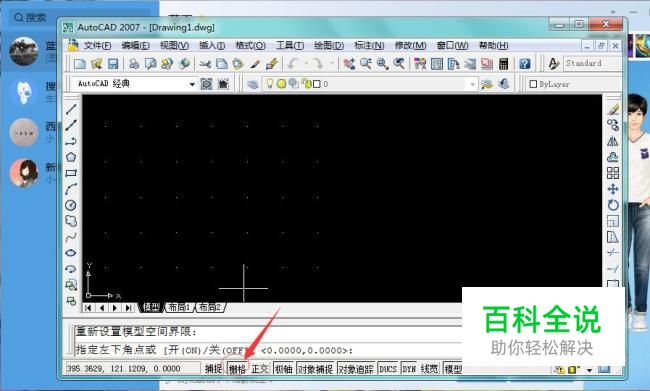Select the Spline tool
Viewport: 650px width, 391px height.
(x=71, y=237)
